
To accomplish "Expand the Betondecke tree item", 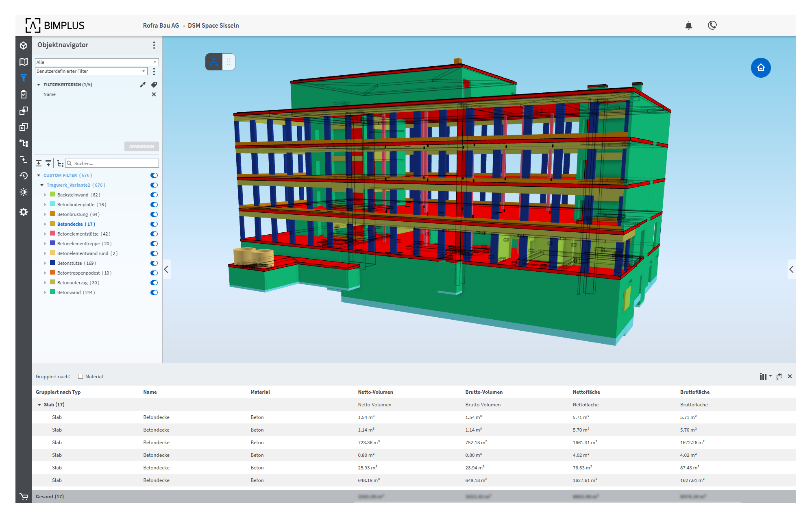I will 45,224.
